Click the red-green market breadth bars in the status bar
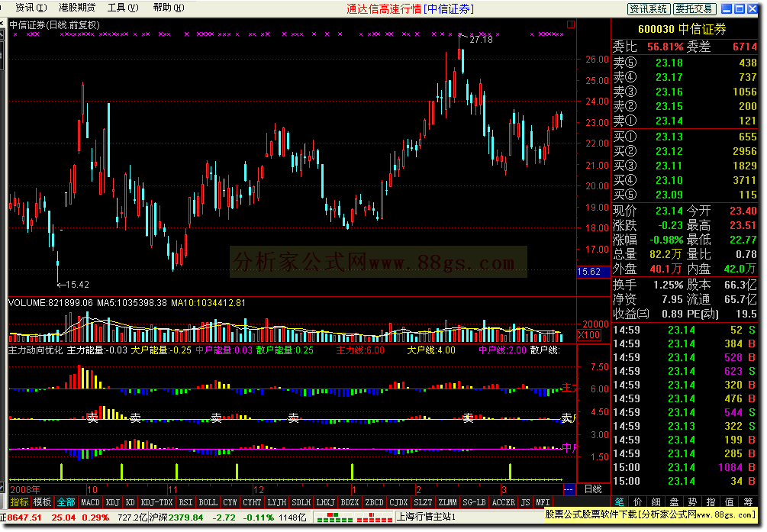This screenshot has height=532, width=767. (353, 517)
